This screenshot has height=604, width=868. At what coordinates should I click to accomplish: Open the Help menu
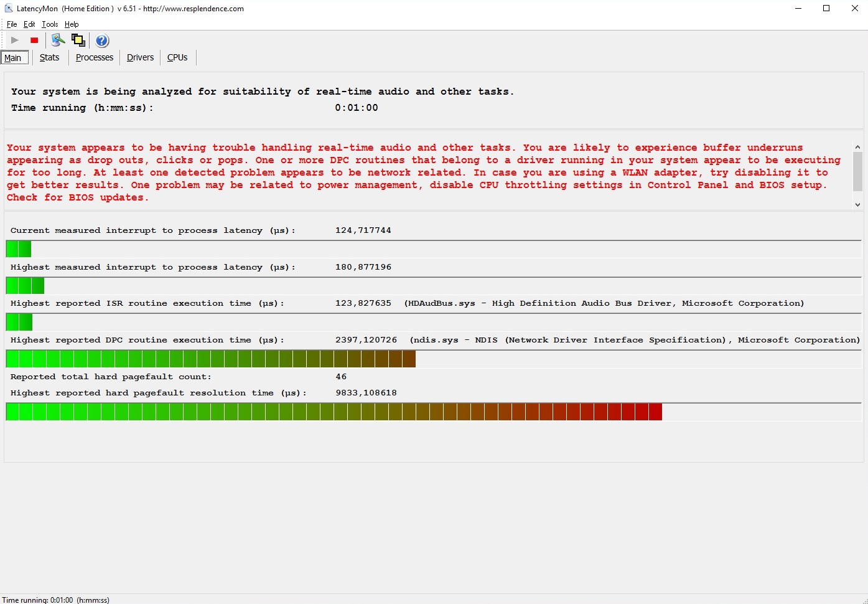click(x=72, y=24)
